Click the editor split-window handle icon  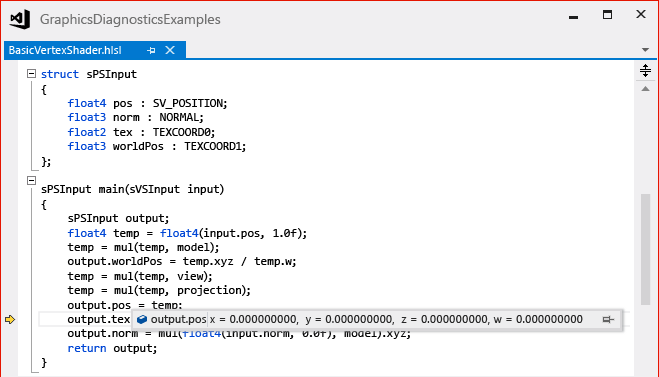[x=646, y=70]
